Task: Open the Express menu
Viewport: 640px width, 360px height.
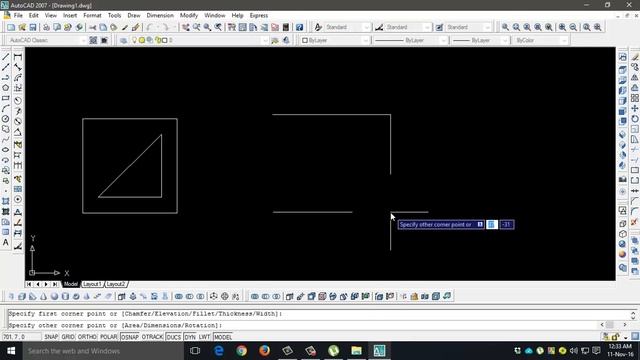Action: pyautogui.click(x=259, y=16)
